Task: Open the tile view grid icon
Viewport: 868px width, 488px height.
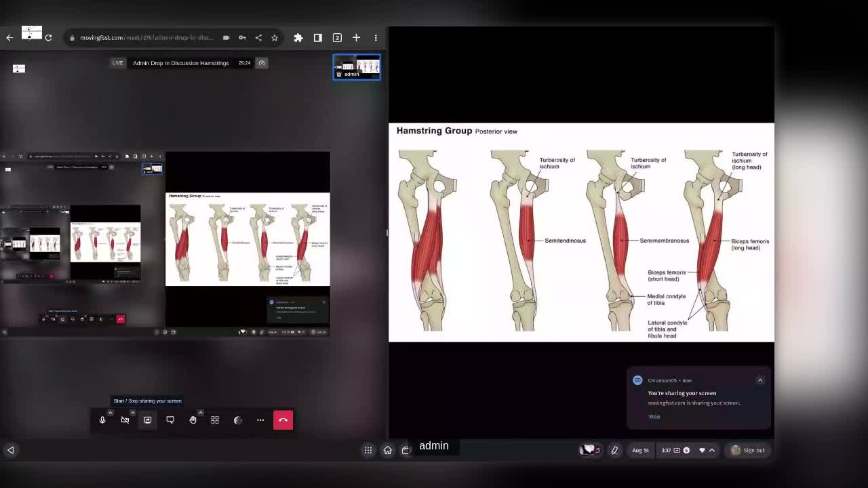Action: [x=215, y=420]
